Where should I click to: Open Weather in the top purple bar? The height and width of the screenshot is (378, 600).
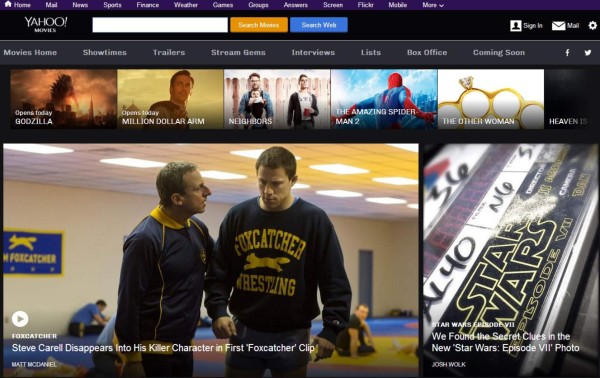click(186, 5)
